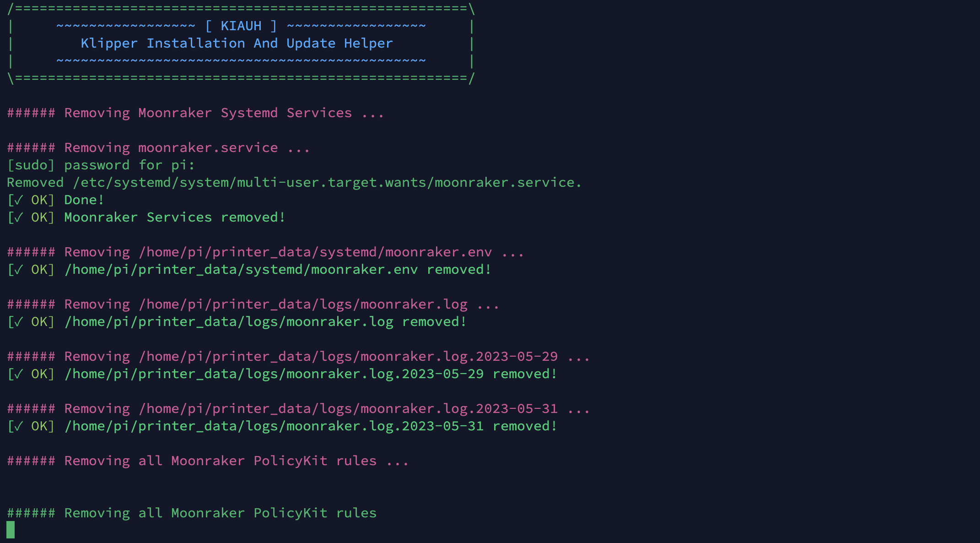Click the green terminal cursor block
This screenshot has width=980, height=543.
(11, 530)
